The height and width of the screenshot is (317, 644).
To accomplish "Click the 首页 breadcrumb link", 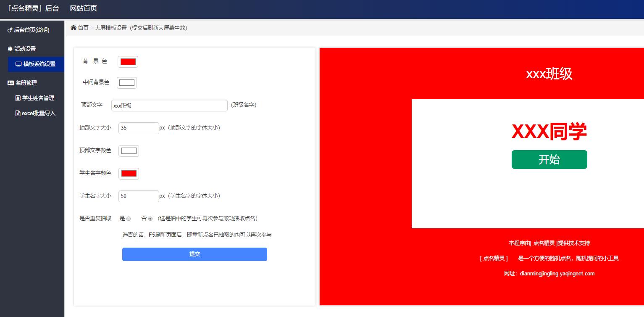I will pyautogui.click(x=83, y=28).
